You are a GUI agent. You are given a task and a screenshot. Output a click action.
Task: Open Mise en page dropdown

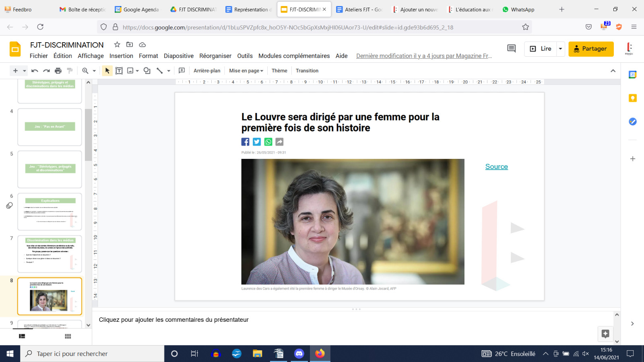pyautogui.click(x=246, y=71)
